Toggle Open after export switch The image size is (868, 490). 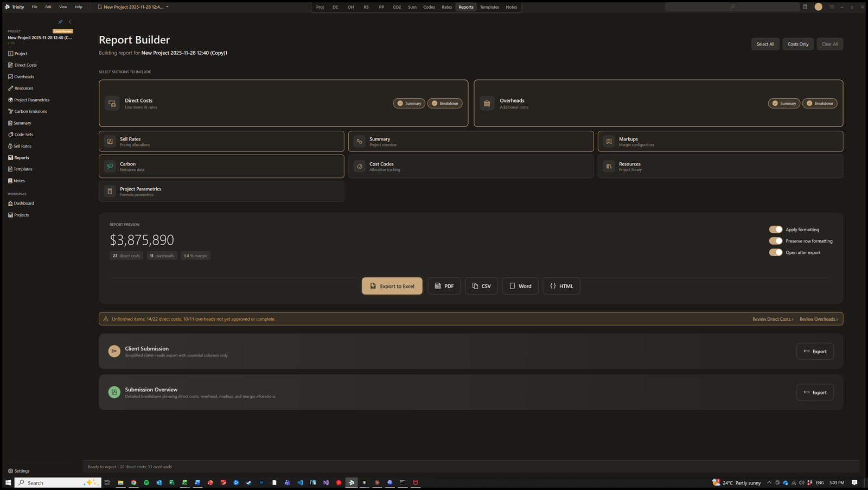point(776,252)
